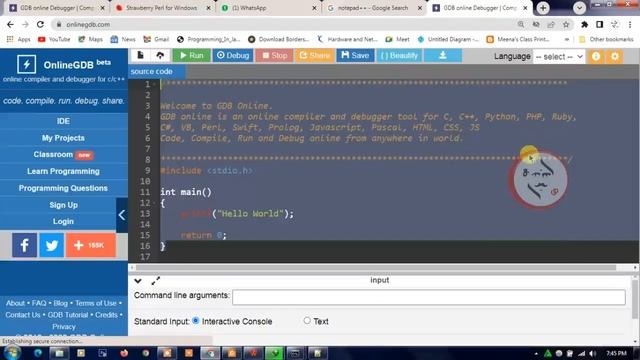Open Programming Questions page

63,188
